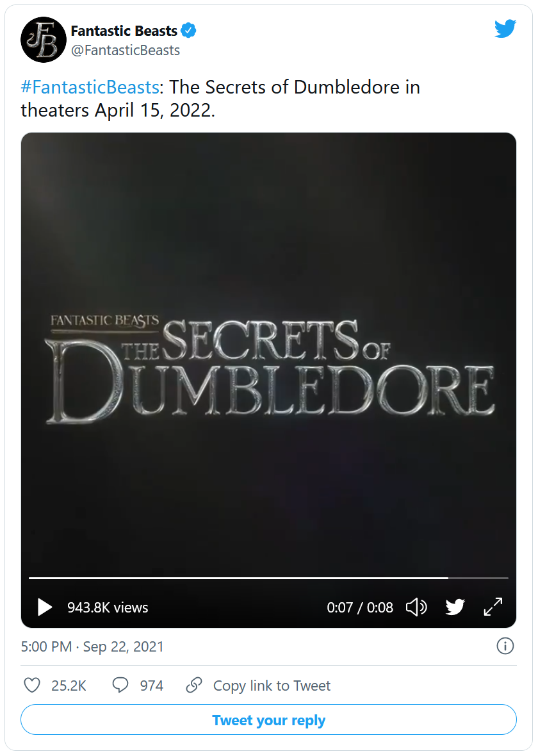Click the Fantastic Beasts profile avatar
The image size is (538, 756).
tap(44, 40)
